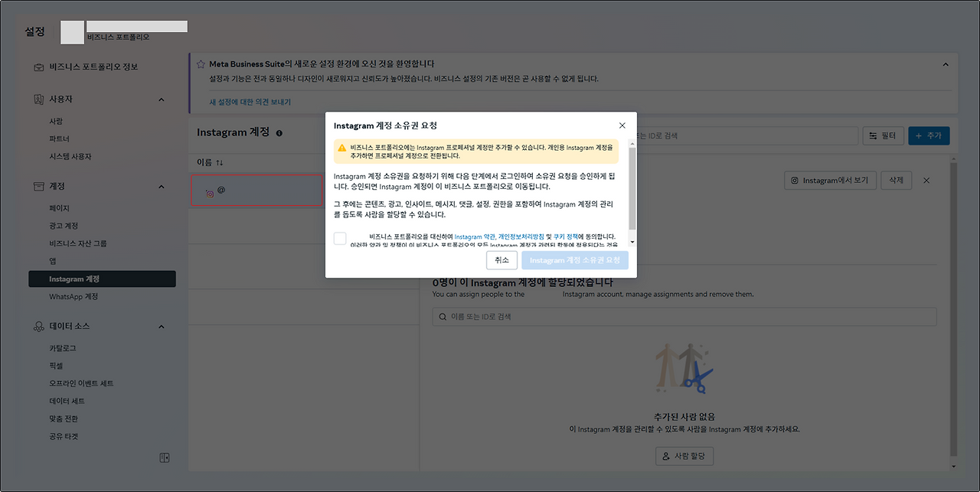Select 픽셀 in the sidebar

pyautogui.click(x=56, y=367)
